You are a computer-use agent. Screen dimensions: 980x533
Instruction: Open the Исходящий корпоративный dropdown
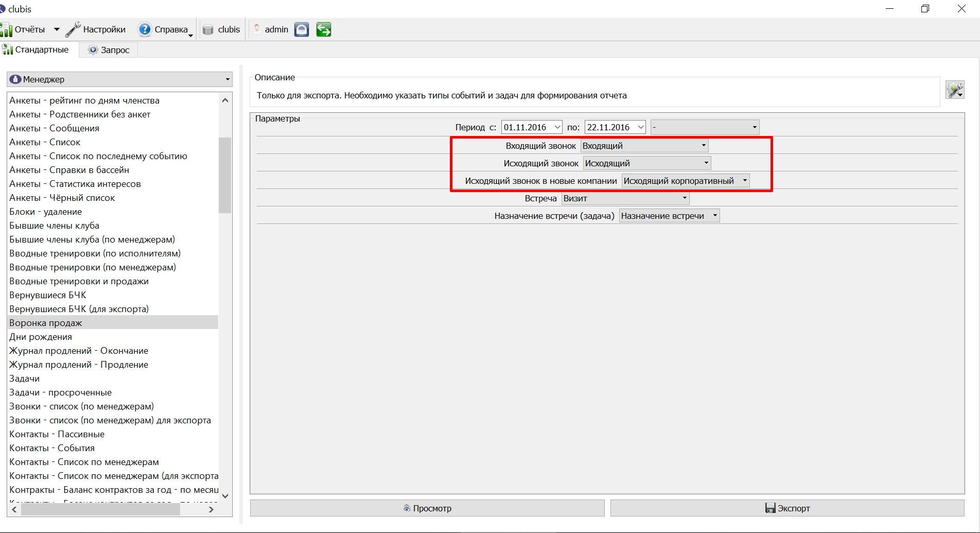(686, 181)
